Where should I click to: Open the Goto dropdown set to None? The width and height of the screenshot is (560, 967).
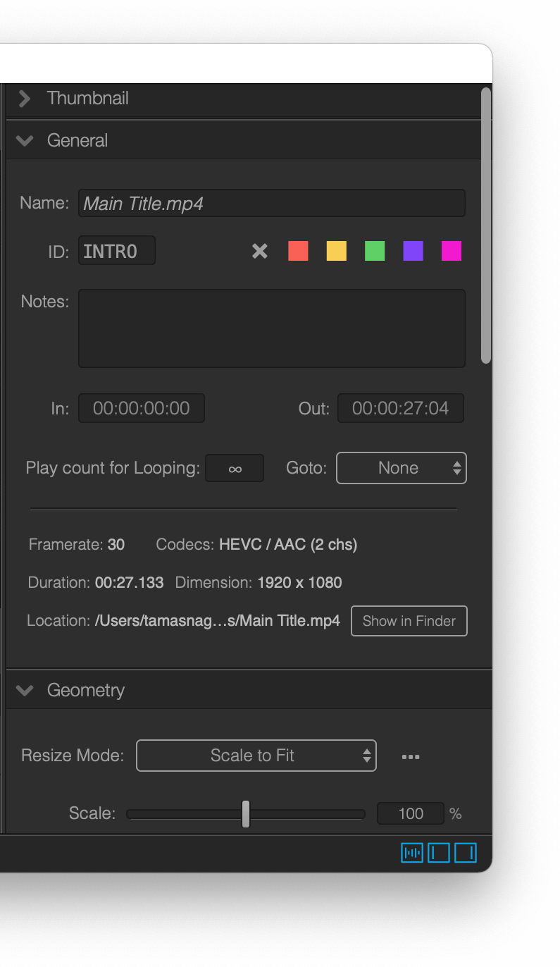401,467
